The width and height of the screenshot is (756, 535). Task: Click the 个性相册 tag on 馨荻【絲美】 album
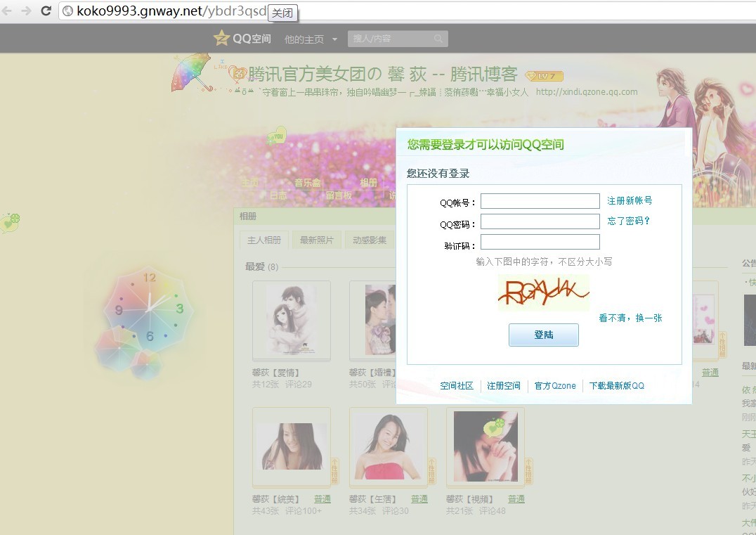(x=334, y=471)
